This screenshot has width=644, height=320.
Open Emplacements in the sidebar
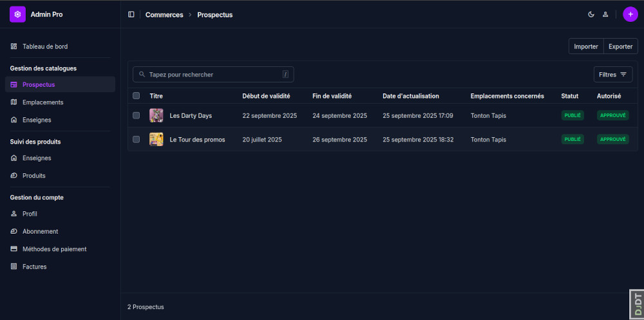pos(43,102)
